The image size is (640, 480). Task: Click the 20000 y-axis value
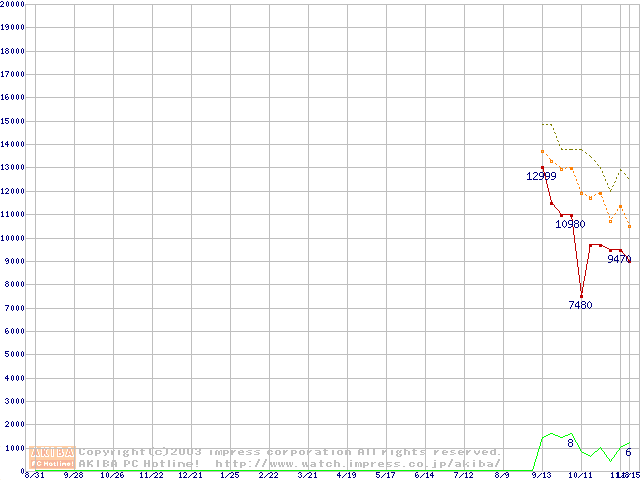pyautogui.click(x=12, y=4)
